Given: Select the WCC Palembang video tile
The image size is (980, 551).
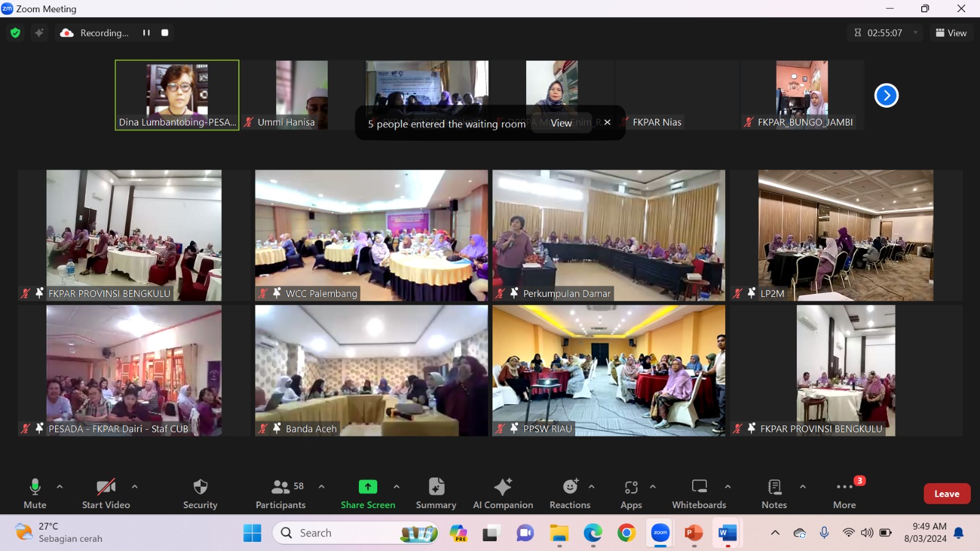Looking at the screenshot, I should [372, 236].
